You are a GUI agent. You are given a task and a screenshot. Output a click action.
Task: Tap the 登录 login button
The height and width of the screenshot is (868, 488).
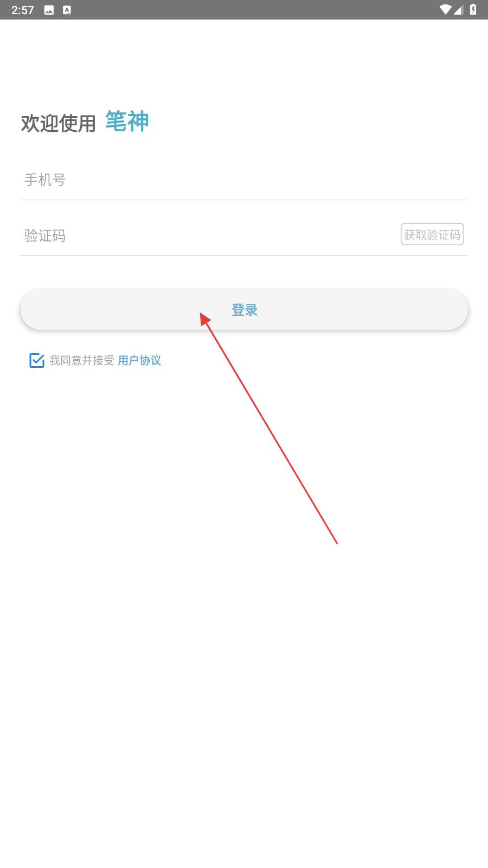pos(244,309)
